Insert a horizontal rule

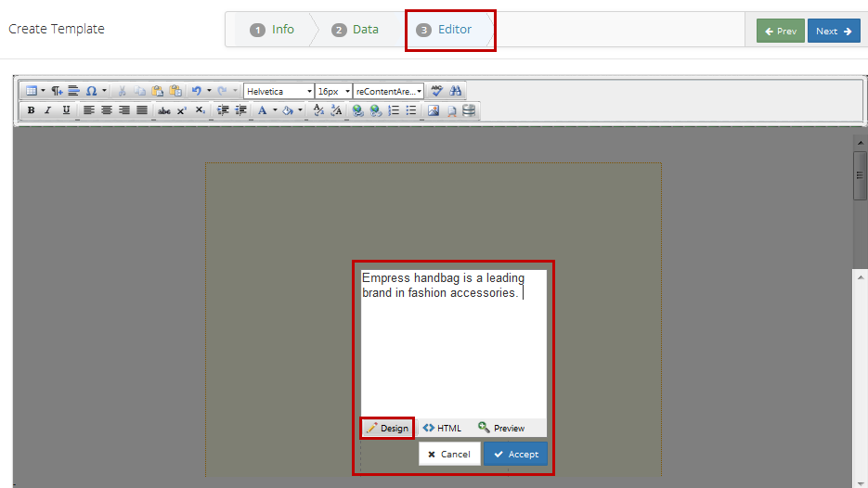point(73,91)
